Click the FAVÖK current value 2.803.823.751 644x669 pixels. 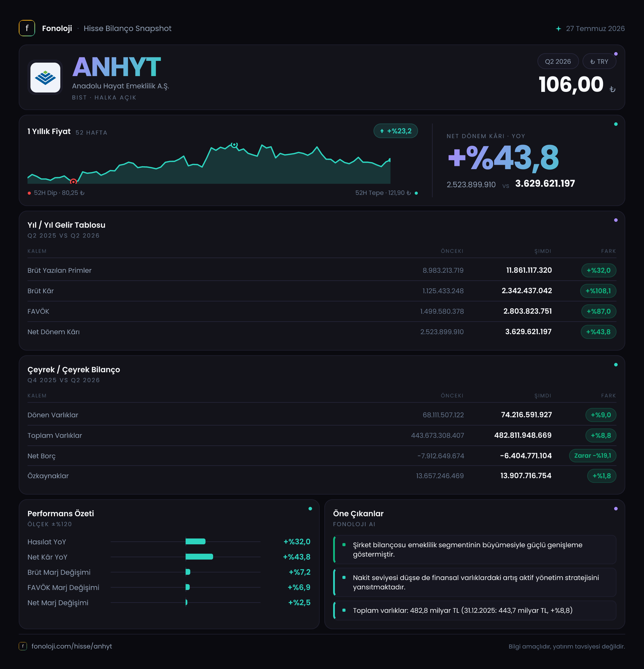click(527, 311)
